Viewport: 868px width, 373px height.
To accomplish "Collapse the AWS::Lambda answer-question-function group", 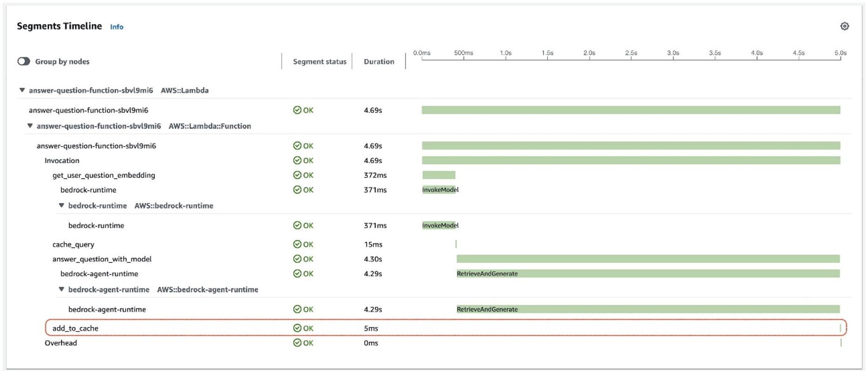I will (x=22, y=90).
